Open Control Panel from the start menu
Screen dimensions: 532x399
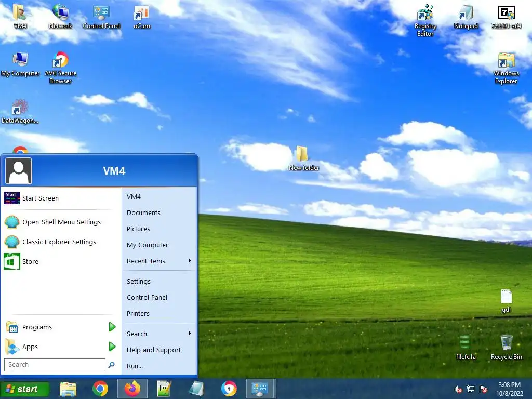point(159,297)
